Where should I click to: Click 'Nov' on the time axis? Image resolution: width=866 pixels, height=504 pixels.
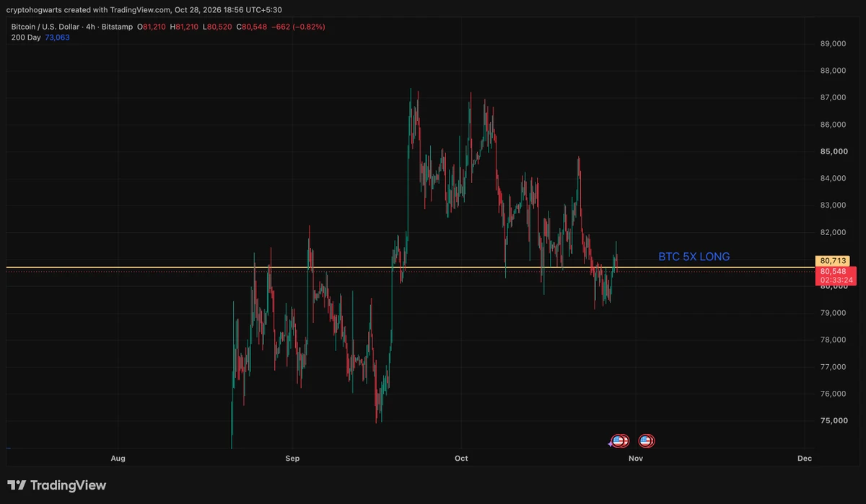[635, 459]
